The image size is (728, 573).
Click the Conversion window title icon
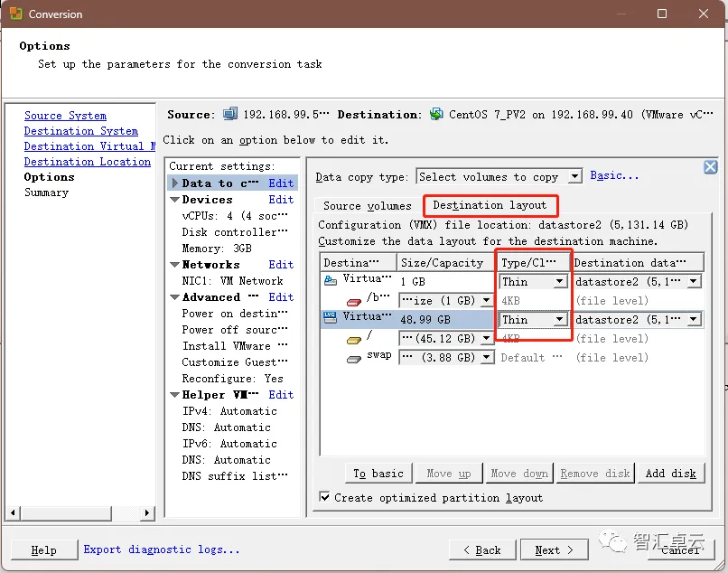coord(15,14)
